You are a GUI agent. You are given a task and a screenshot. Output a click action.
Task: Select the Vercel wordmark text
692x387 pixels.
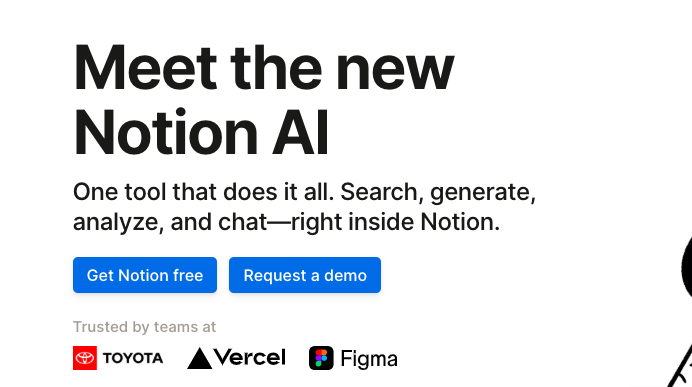pyautogui.click(x=250, y=357)
